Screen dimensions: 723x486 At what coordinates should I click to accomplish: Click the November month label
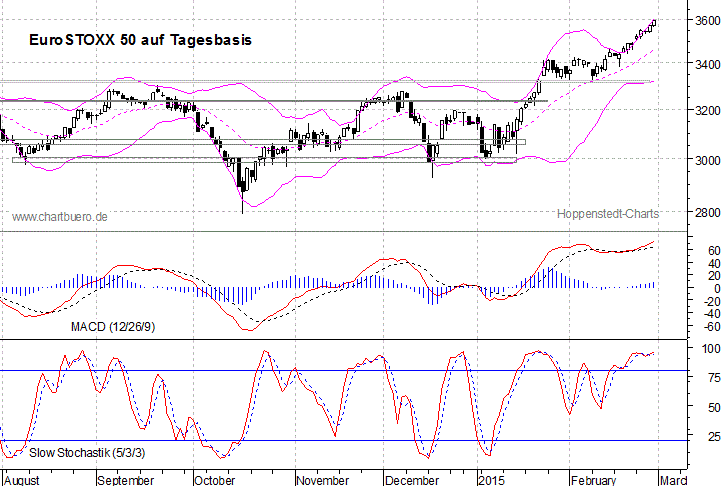pyautogui.click(x=323, y=480)
